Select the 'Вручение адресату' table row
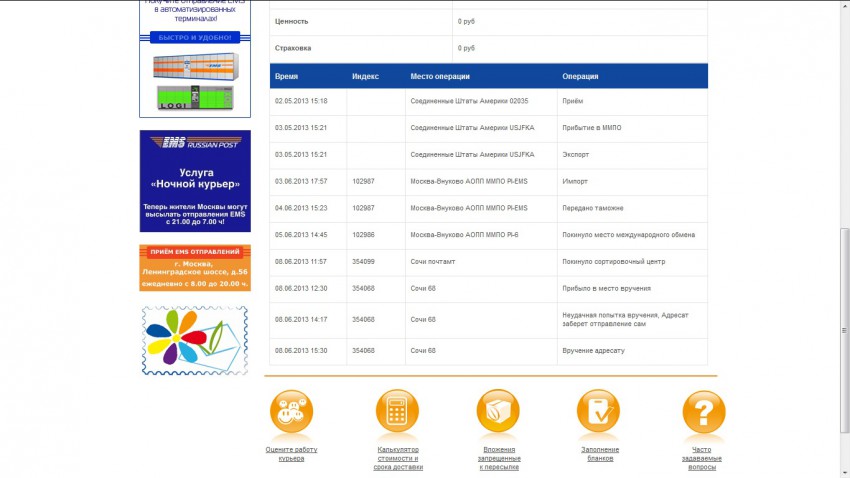The image size is (850, 478). click(488, 351)
